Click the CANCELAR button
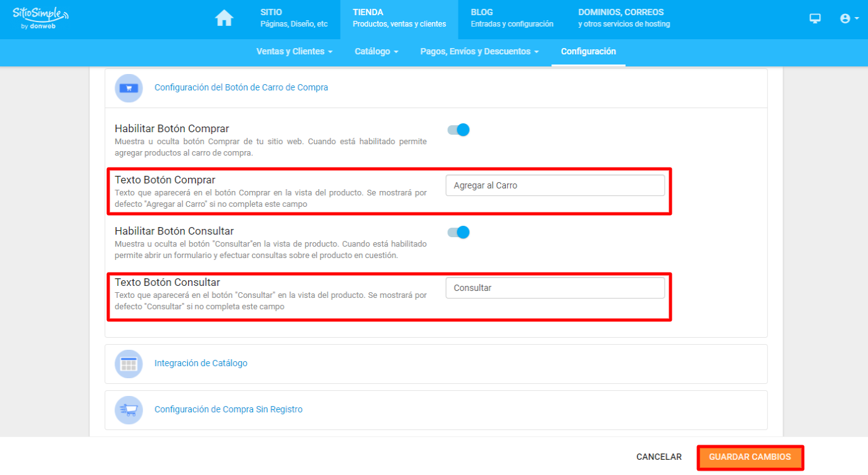868x475 pixels. [659, 457]
